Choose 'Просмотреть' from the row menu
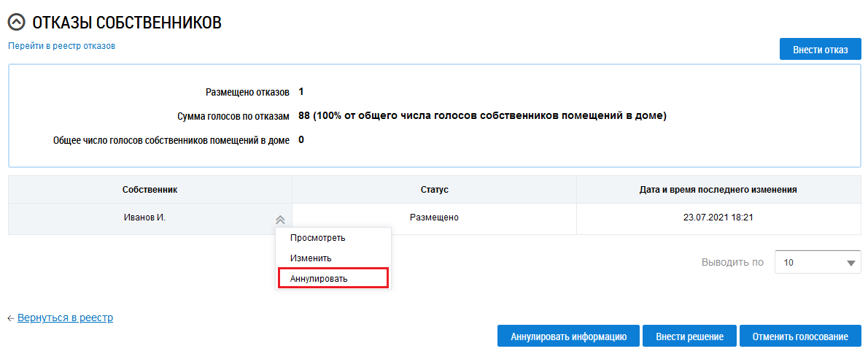868x354 pixels. (318, 237)
